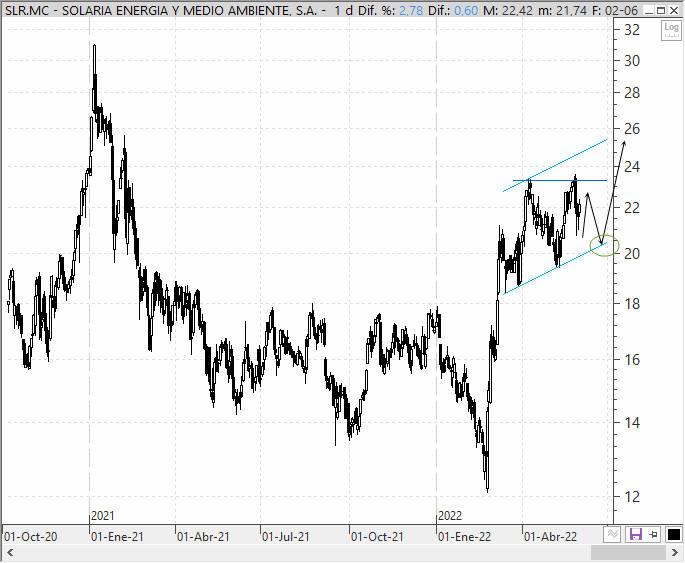Close the SLR.MC chart window

pyautogui.click(x=674, y=10)
